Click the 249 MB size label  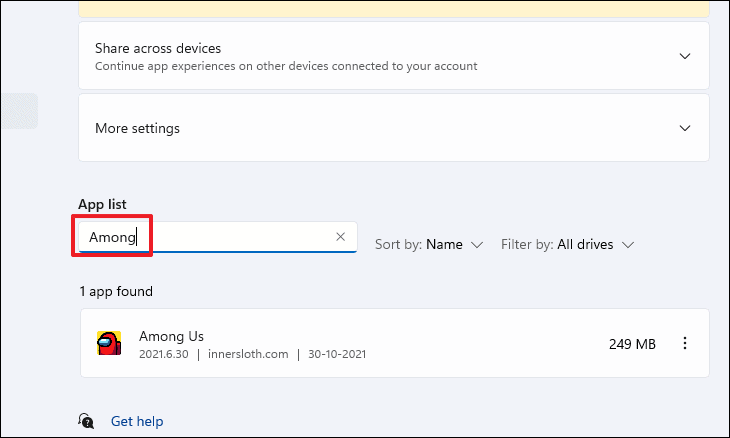click(632, 344)
